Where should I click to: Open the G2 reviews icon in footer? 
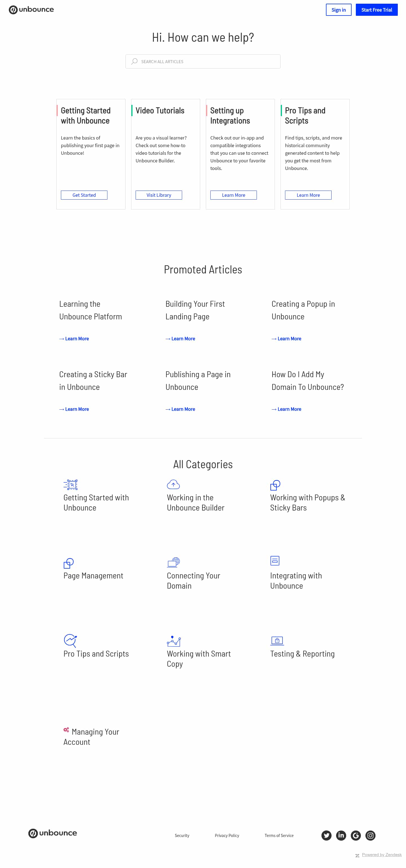point(356,835)
